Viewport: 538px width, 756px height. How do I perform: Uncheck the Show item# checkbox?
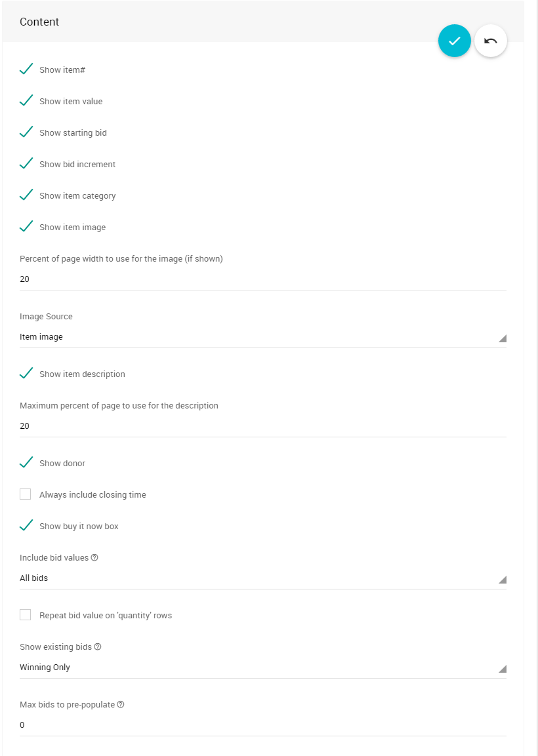point(26,70)
